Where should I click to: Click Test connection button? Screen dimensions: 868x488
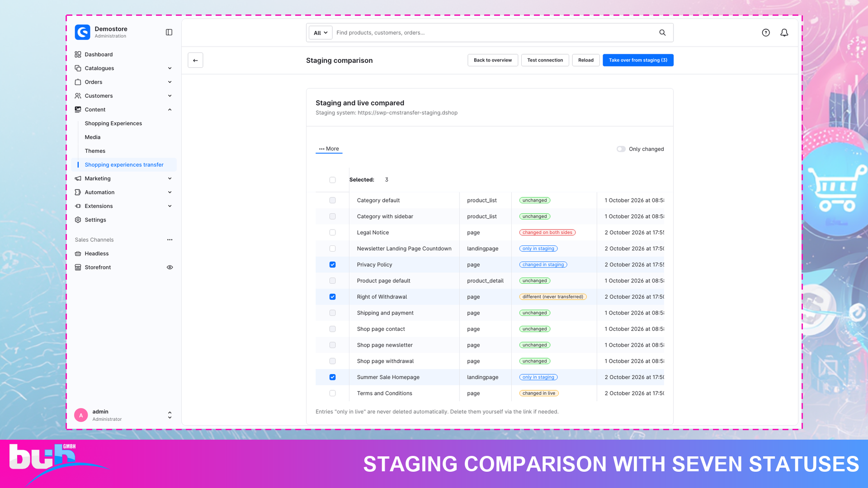tap(545, 60)
